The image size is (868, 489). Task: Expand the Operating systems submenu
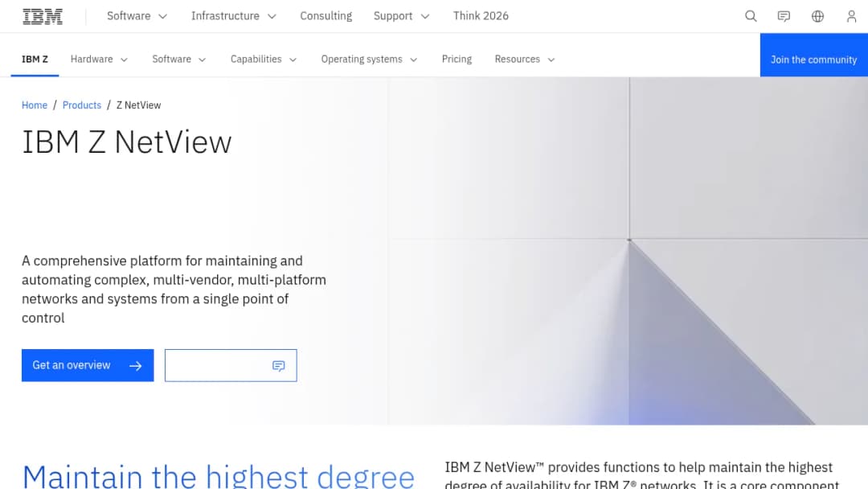(369, 60)
